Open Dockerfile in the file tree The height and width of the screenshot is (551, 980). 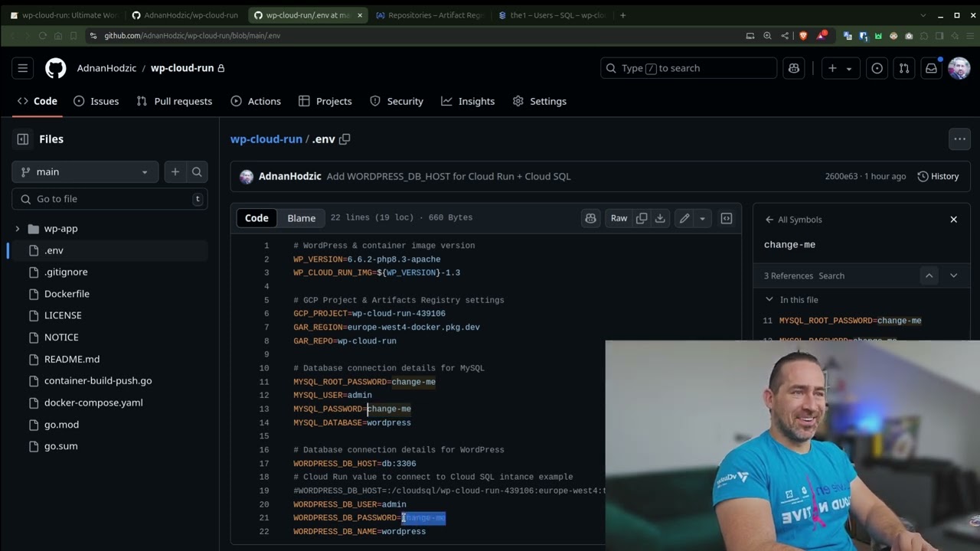click(x=67, y=294)
